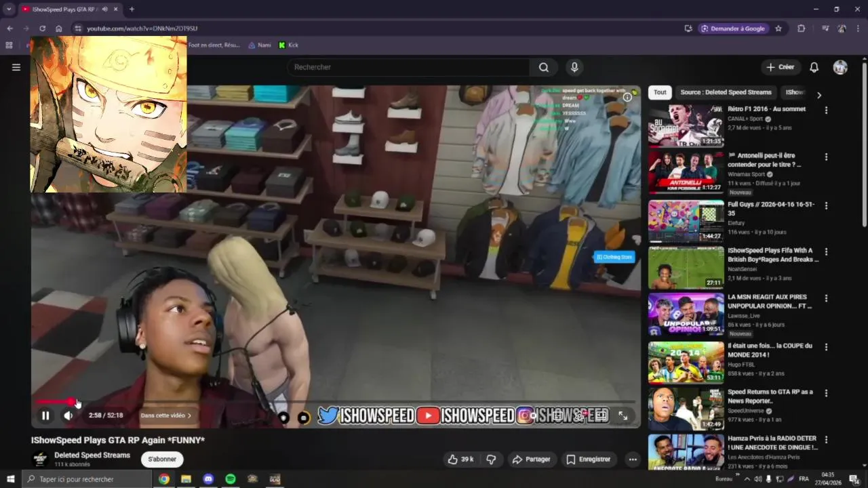The height and width of the screenshot is (488, 868).
Task: Bookmark this page with star icon
Action: (x=778, y=28)
